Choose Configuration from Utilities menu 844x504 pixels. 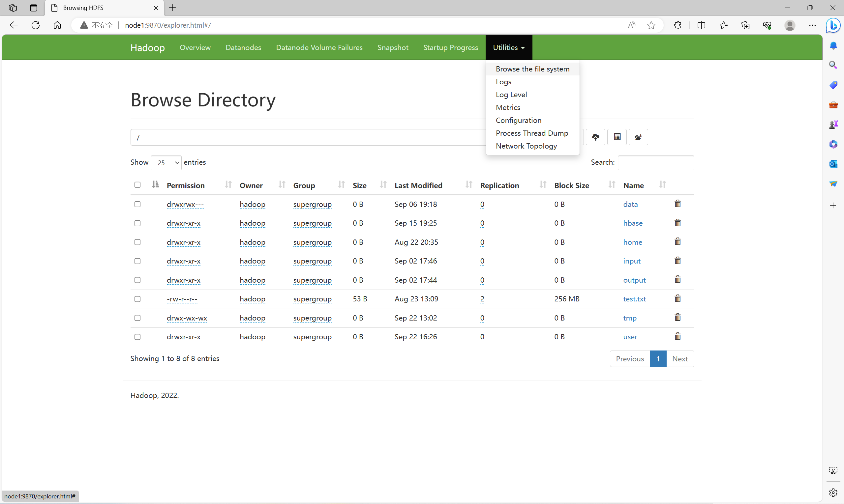click(x=518, y=120)
